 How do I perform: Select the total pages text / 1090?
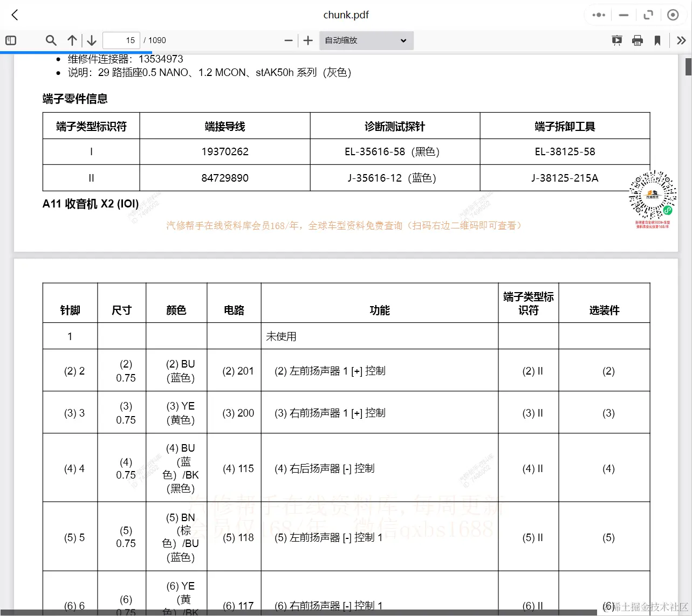[x=155, y=40]
